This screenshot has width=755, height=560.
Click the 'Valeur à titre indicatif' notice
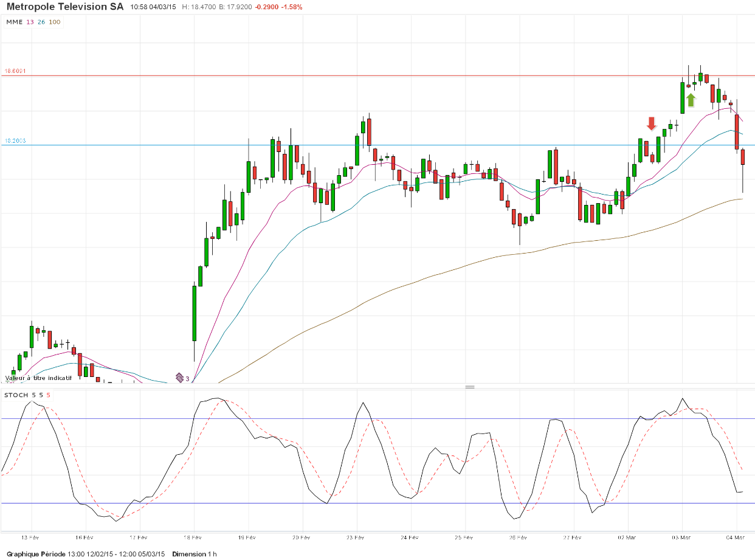pyautogui.click(x=38, y=378)
